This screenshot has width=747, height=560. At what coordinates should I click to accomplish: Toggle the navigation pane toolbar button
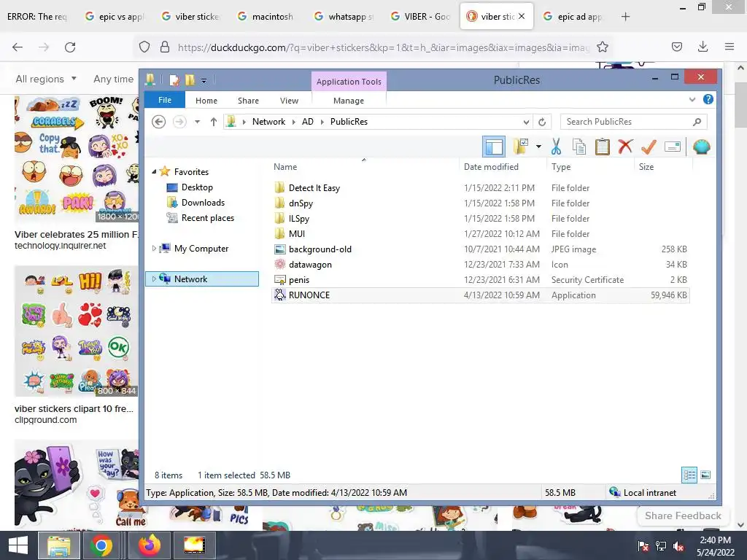tap(494, 147)
